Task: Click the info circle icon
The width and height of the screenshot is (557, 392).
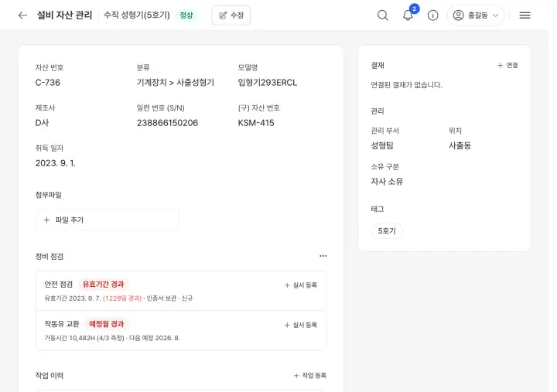Action: [432, 15]
